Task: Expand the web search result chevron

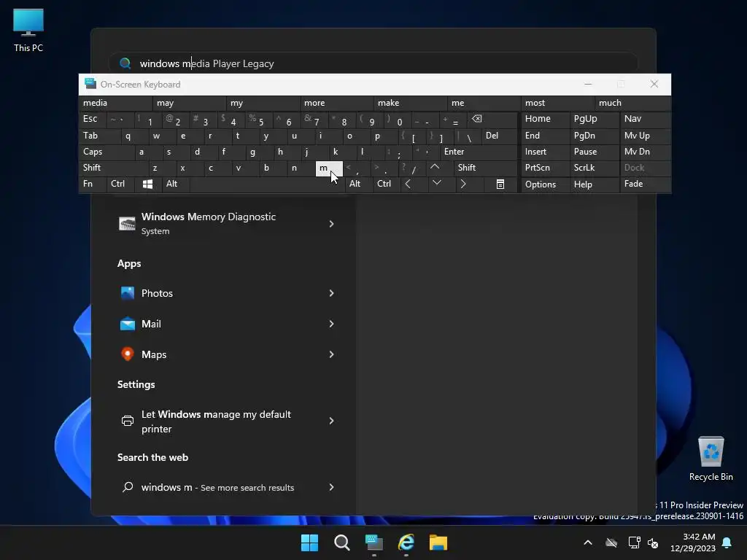Action: click(332, 487)
